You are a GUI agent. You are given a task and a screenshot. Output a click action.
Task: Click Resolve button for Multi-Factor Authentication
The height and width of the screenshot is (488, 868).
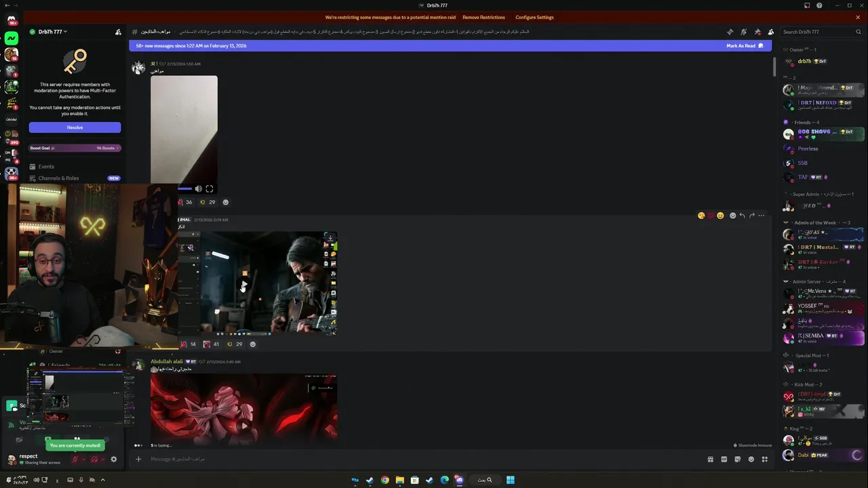tap(75, 127)
